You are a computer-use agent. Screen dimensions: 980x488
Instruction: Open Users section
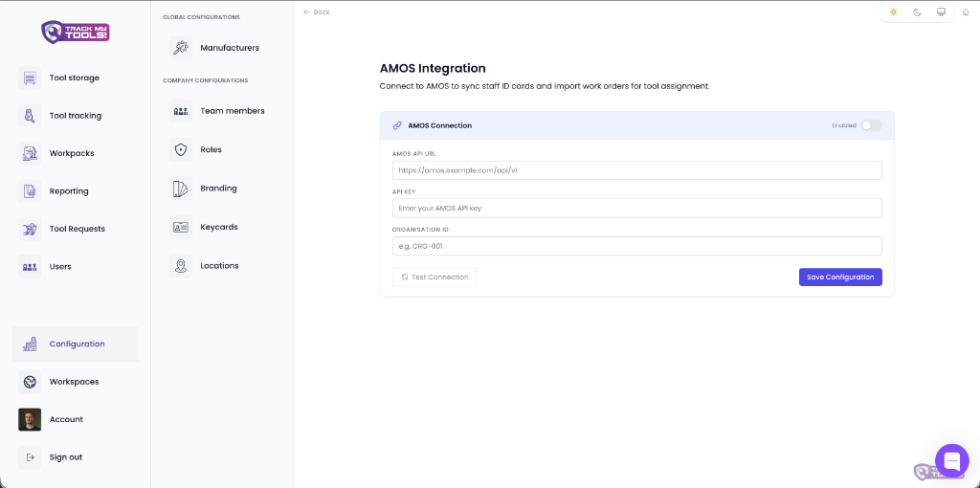(60, 266)
